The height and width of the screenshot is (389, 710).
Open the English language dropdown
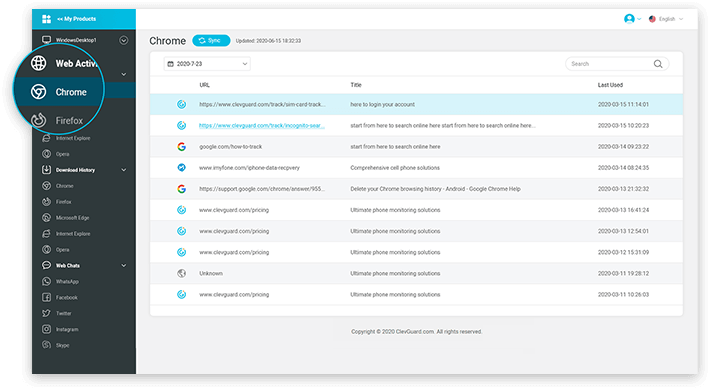click(x=666, y=19)
